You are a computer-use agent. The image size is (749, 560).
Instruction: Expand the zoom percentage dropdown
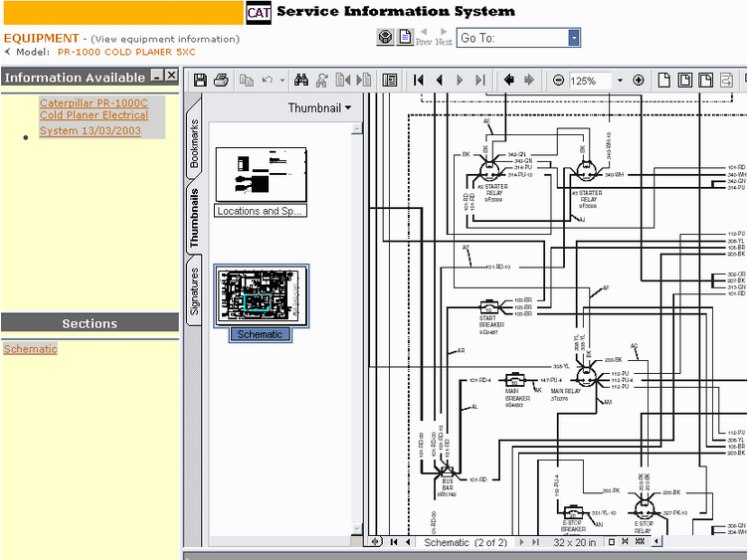coord(620,80)
